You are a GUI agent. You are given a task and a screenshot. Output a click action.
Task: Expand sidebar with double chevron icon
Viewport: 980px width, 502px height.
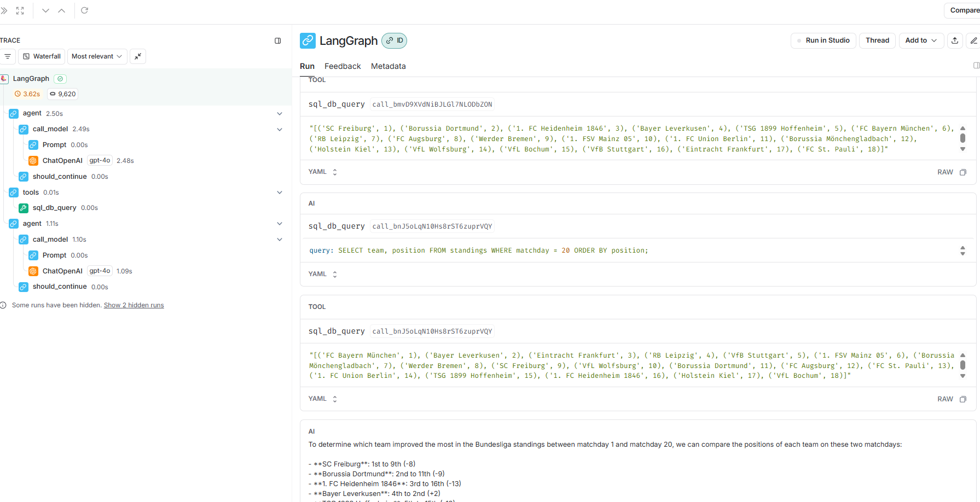(4, 10)
